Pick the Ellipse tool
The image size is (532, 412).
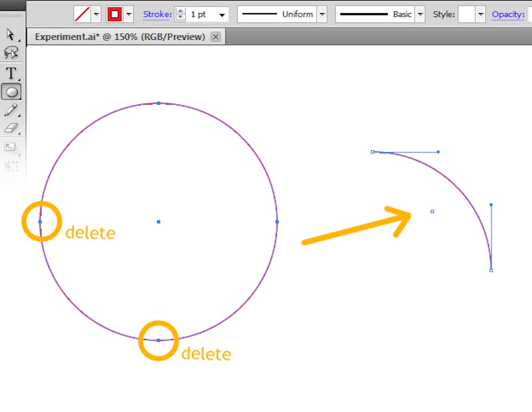(11, 91)
